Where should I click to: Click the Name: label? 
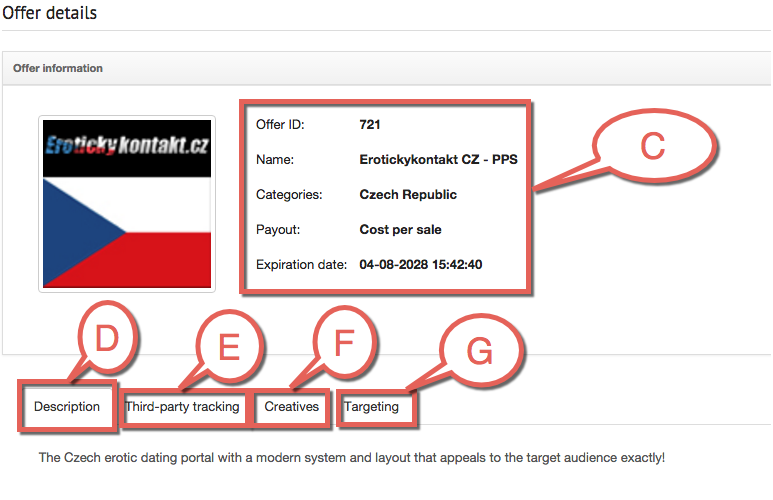275,160
